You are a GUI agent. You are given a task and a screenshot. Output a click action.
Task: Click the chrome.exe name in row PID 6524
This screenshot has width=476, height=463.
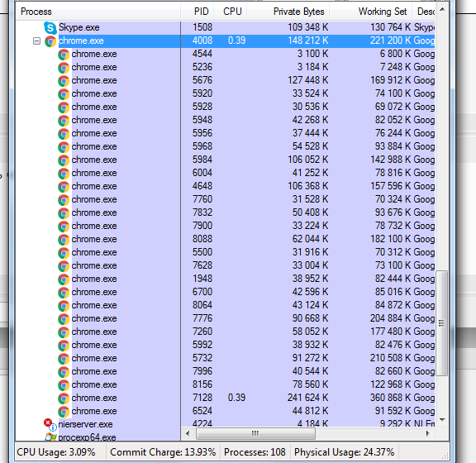(94, 412)
